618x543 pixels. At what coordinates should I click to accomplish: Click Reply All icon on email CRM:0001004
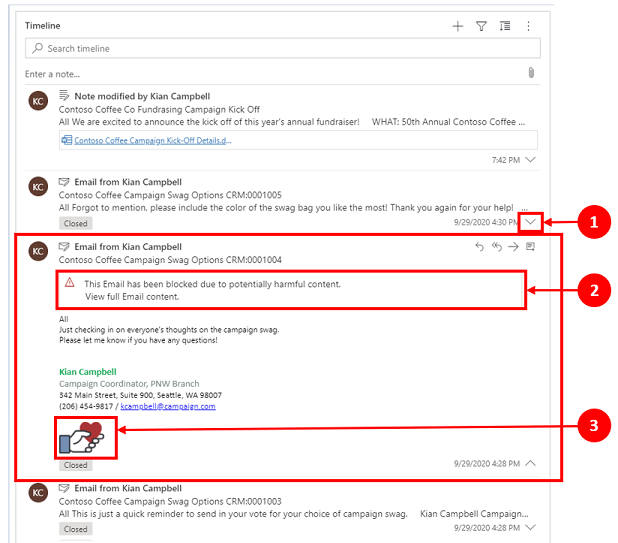[497, 247]
